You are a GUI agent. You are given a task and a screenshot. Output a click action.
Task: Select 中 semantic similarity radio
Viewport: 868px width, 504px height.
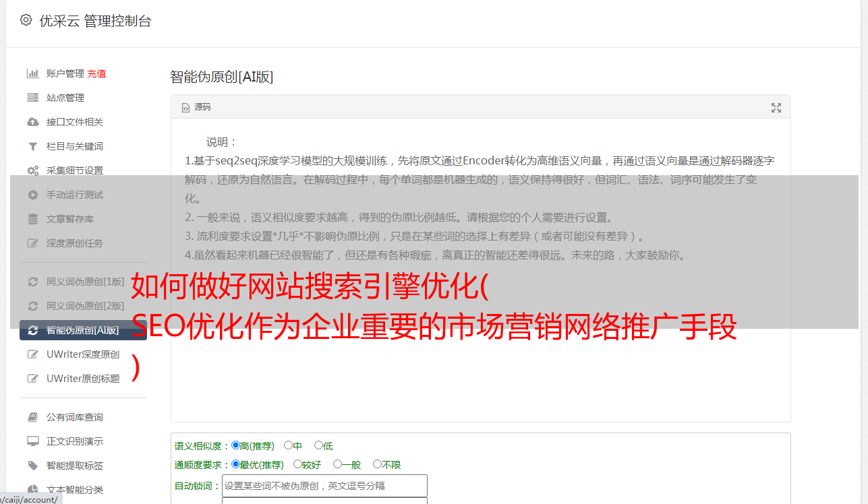point(288,445)
